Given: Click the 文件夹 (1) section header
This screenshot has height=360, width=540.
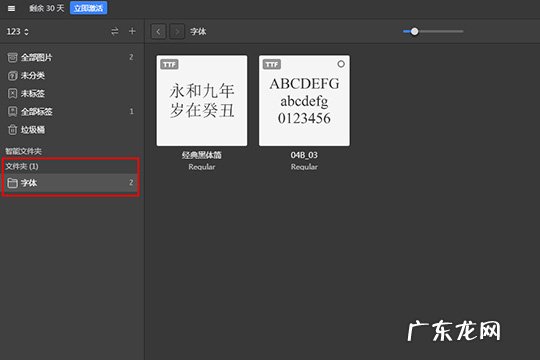Looking at the screenshot, I should coord(22,167).
